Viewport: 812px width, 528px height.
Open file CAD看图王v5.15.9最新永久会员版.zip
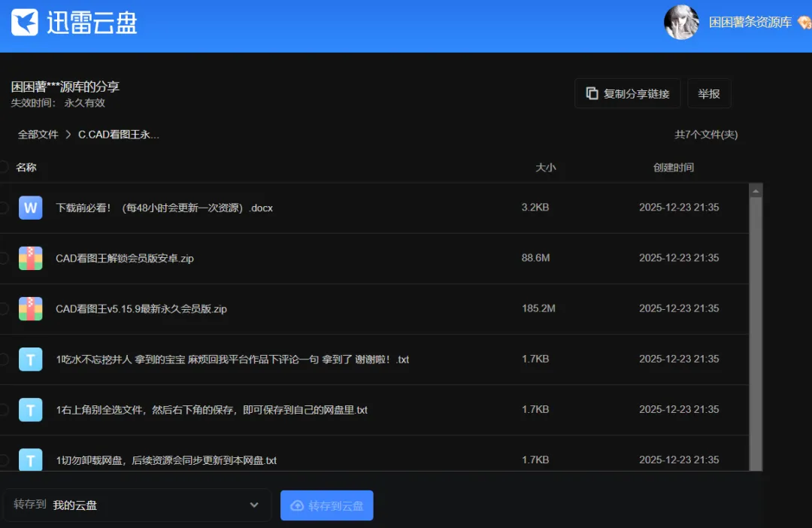coord(141,309)
